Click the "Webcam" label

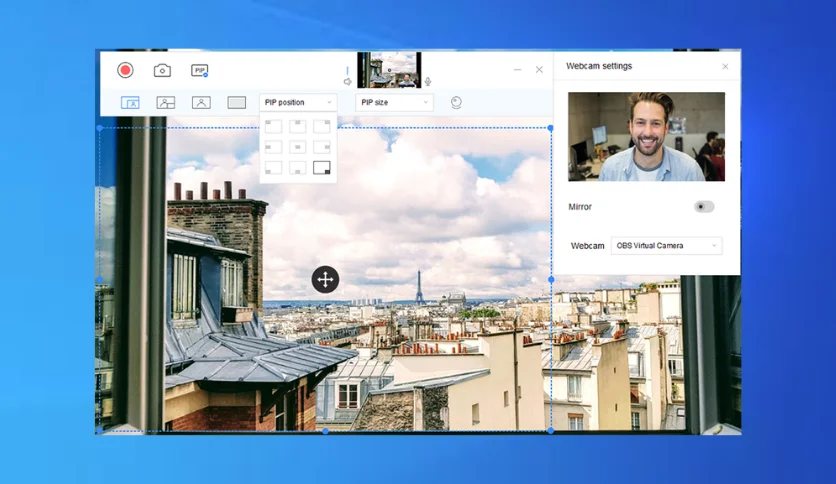[588, 246]
